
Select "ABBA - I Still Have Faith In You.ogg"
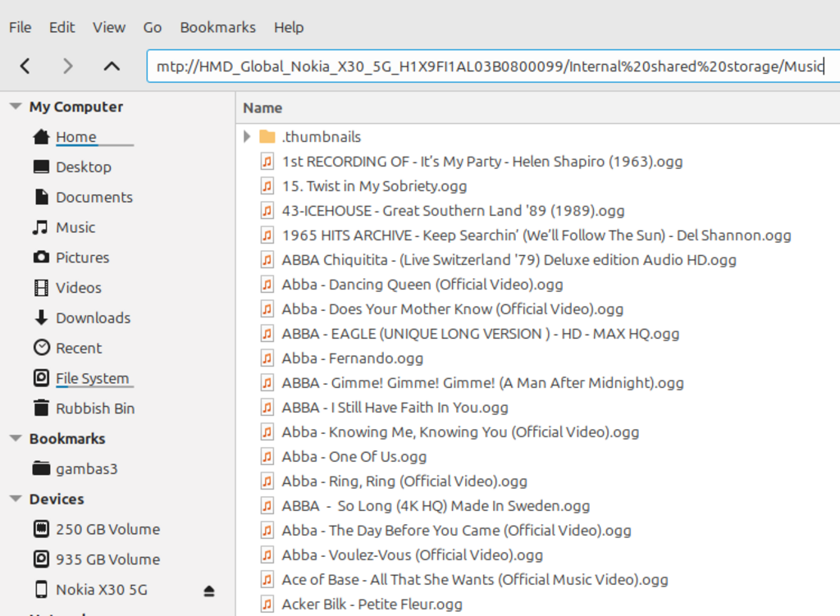(395, 408)
